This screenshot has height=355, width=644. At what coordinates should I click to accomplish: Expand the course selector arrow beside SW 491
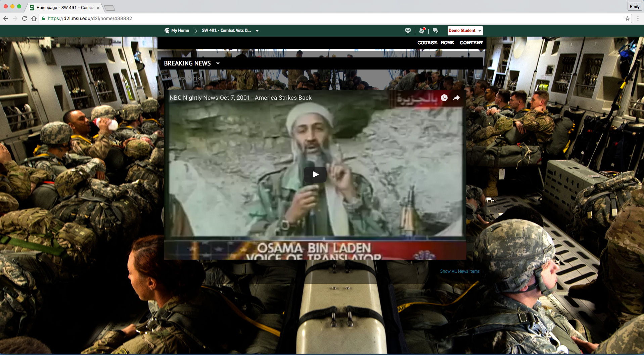[257, 31]
